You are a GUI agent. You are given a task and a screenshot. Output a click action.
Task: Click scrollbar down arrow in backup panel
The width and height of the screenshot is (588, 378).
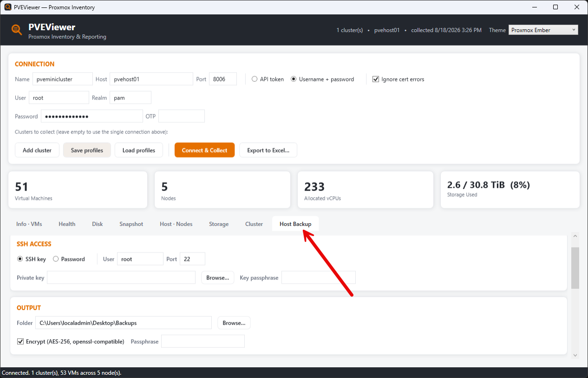[x=575, y=355]
